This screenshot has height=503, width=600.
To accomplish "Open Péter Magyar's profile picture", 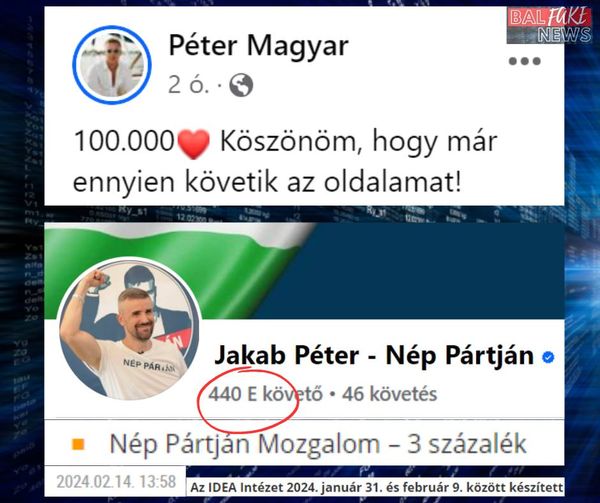I will click(x=112, y=65).
